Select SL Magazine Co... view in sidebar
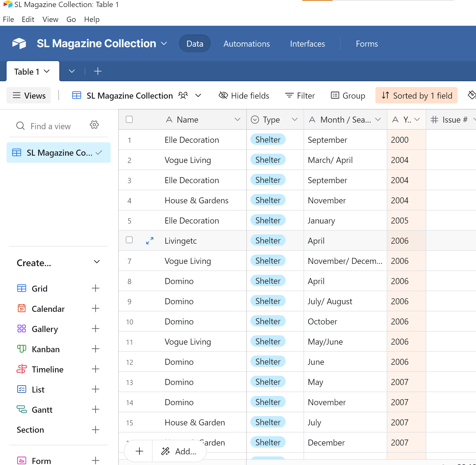Viewport: 476px width, 465px height. click(59, 153)
